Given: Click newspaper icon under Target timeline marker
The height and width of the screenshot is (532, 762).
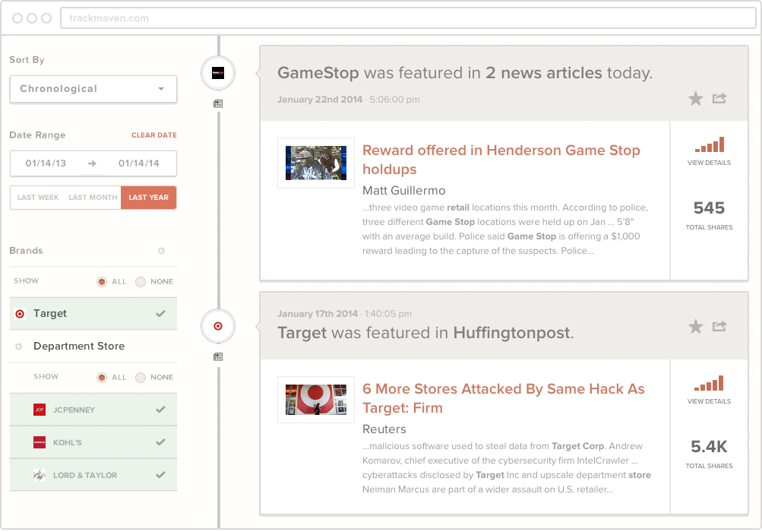Looking at the screenshot, I should 218,357.
